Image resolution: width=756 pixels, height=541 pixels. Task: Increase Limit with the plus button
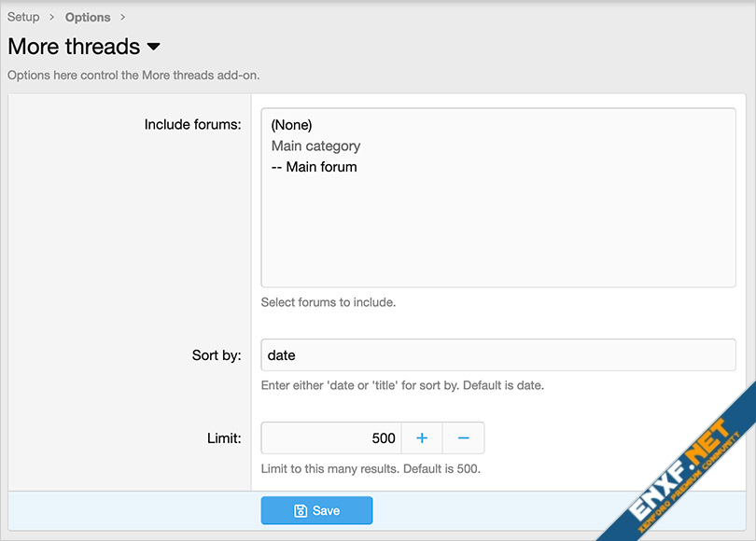422,438
